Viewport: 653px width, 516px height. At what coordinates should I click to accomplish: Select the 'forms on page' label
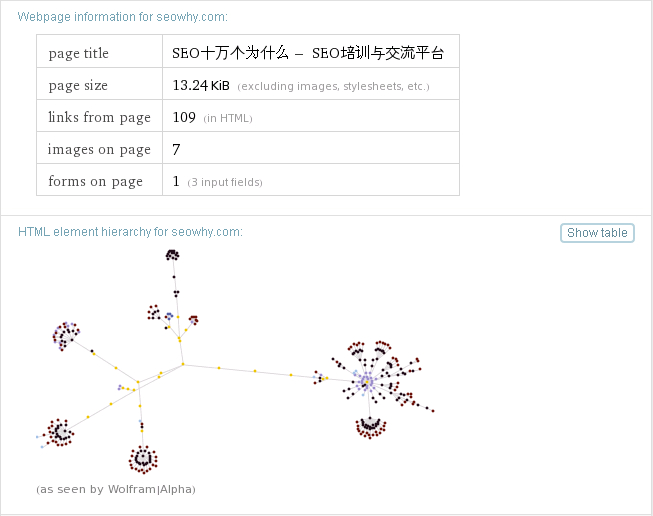(x=95, y=181)
